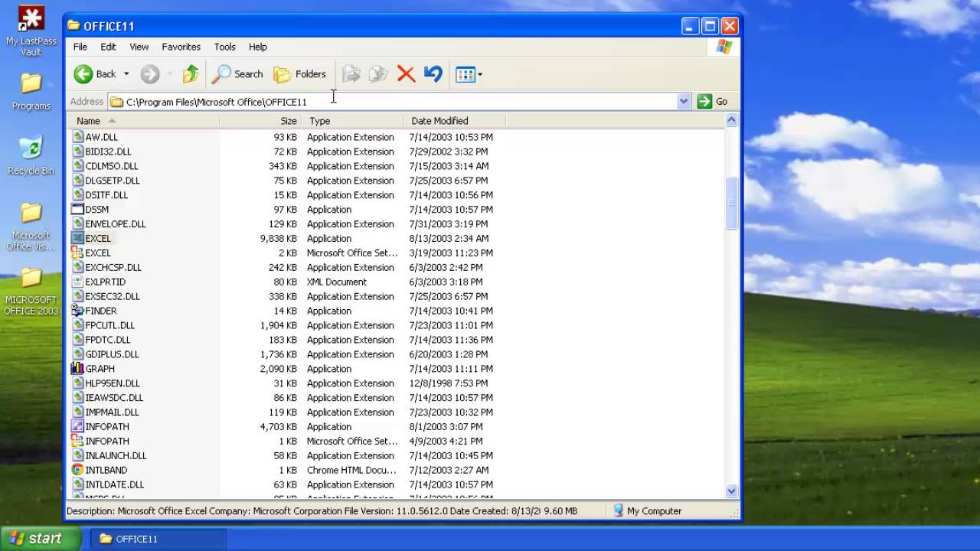Select the file name IEAWSDC.DLL
This screenshot has width=980, height=551.
(114, 398)
